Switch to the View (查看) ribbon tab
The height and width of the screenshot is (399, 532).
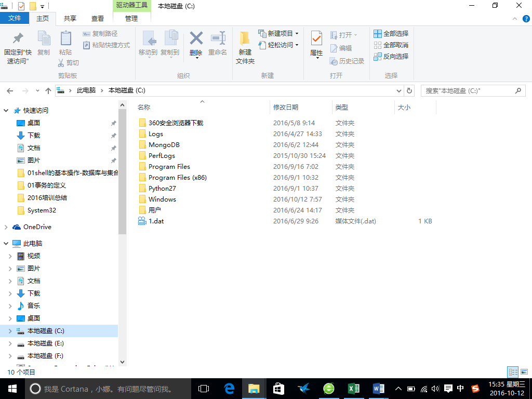97,18
